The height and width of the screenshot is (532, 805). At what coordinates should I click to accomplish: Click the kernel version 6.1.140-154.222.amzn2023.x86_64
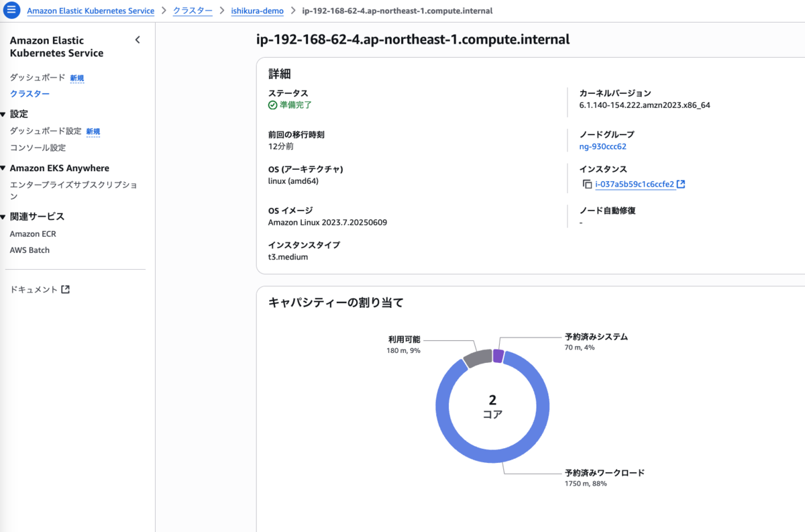(645, 105)
